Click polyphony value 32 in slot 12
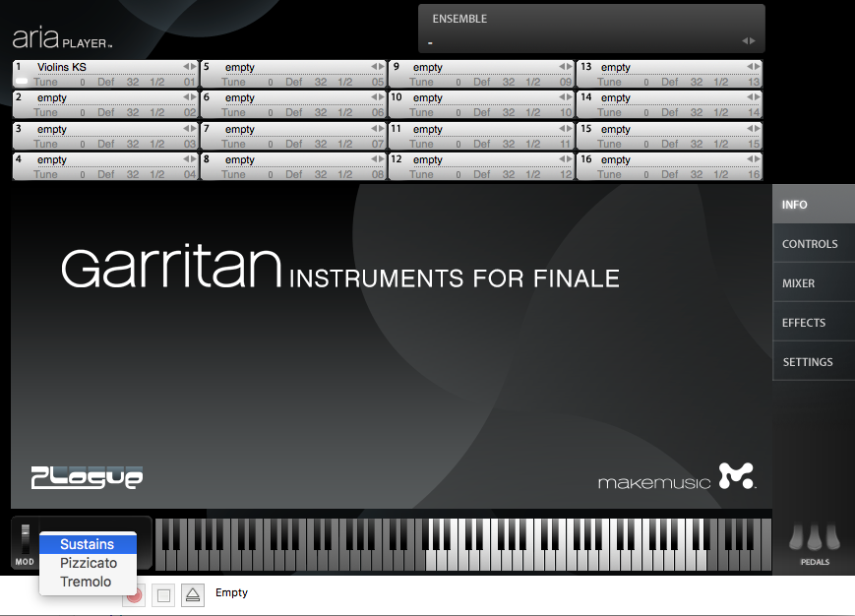 (x=509, y=175)
